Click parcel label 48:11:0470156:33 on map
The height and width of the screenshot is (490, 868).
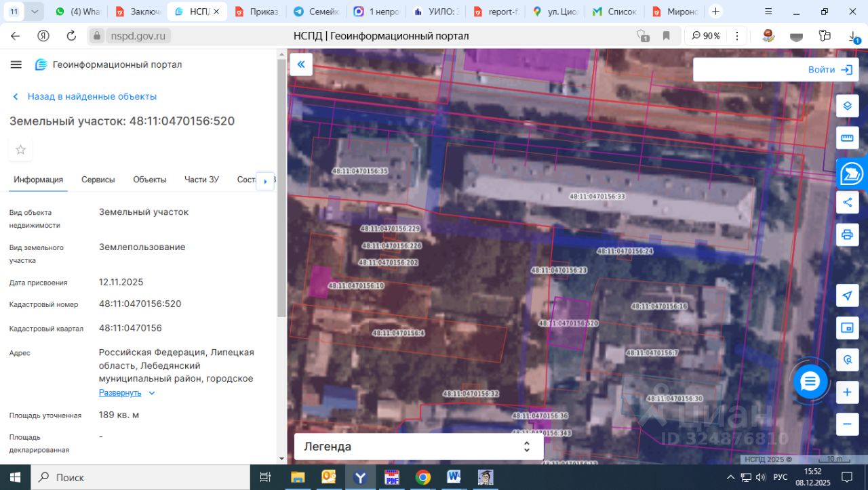point(597,197)
